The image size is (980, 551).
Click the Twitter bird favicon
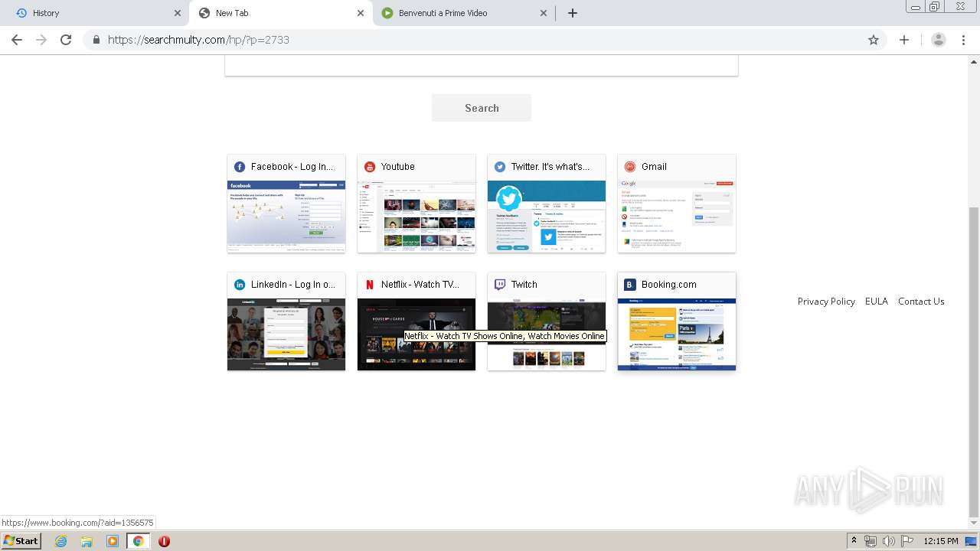[x=500, y=167]
